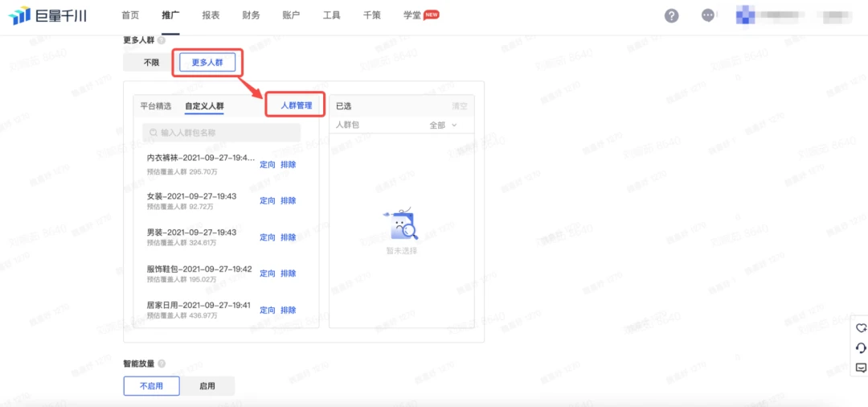Click 定向 for 女装-2021-09-27-19:43
Viewport: 868px width, 407px height.
268,201
